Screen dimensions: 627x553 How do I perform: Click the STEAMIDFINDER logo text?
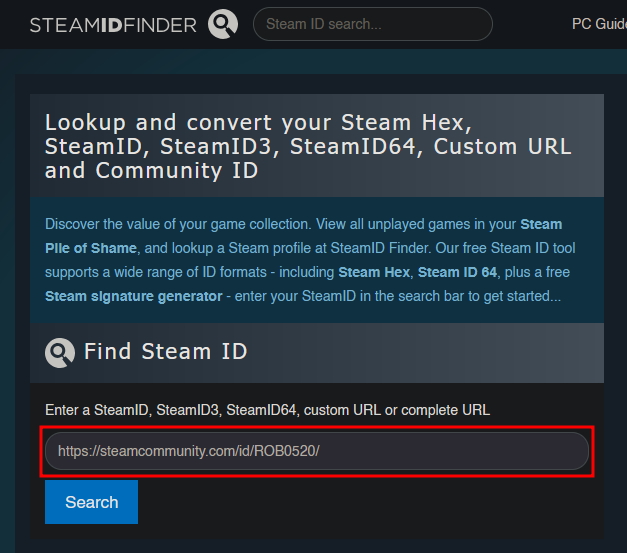point(113,25)
